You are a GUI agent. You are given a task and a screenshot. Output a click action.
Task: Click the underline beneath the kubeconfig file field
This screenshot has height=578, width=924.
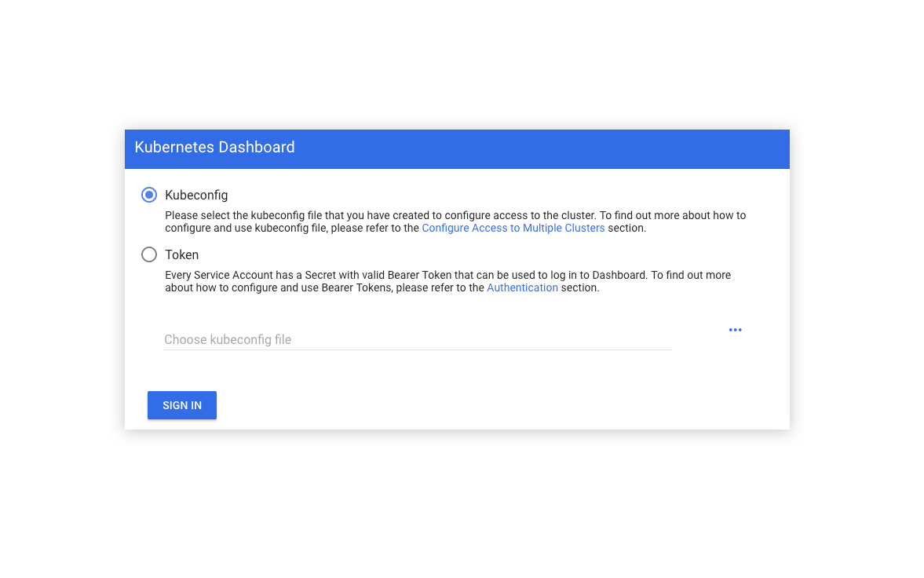click(418, 349)
